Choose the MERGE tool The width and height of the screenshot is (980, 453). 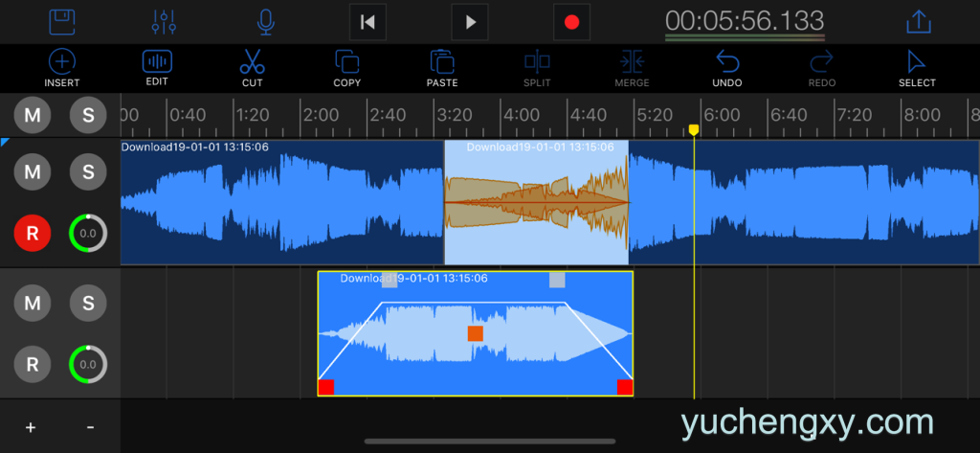[x=632, y=68]
